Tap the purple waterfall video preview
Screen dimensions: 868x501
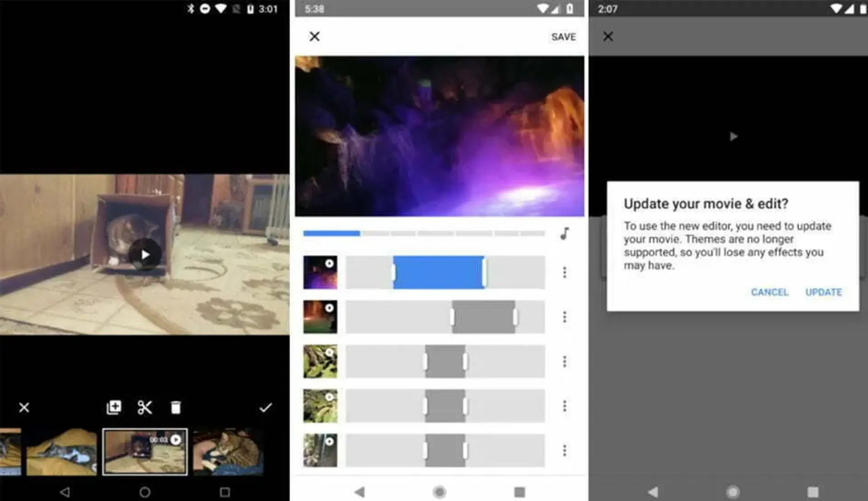[439, 136]
